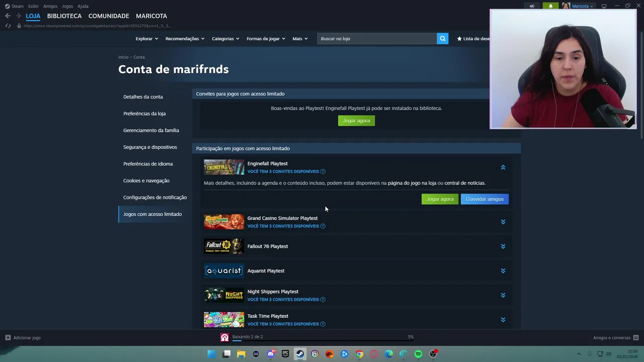
Task: Click help icon beside Night Shippers invites
Action: [x=323, y=300]
